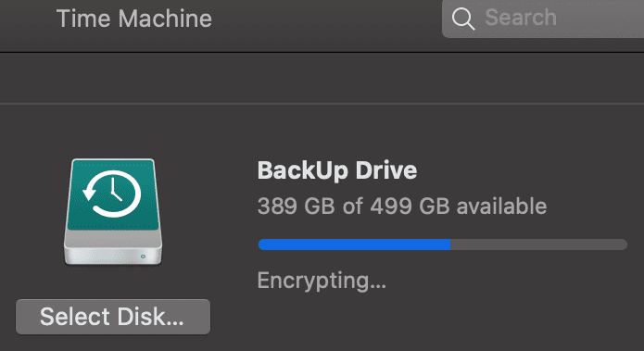
Task: Select the BackUp Drive name label
Action: [337, 170]
